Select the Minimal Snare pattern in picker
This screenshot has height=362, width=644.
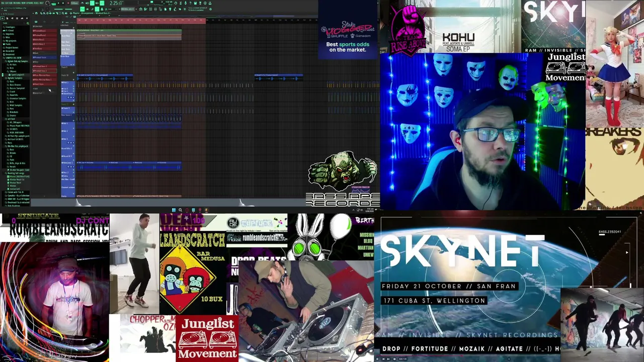(45, 57)
